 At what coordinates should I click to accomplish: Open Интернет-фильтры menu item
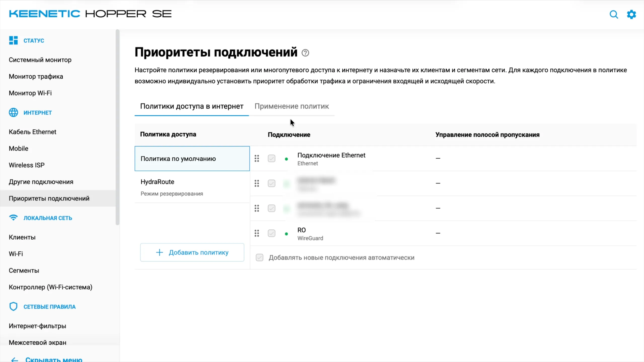(37, 326)
